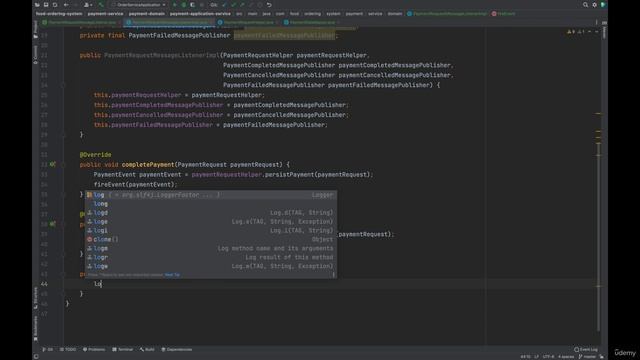Click the Run with Coverage icon
Viewport: 640px width, 360px height.
pos(192,5)
